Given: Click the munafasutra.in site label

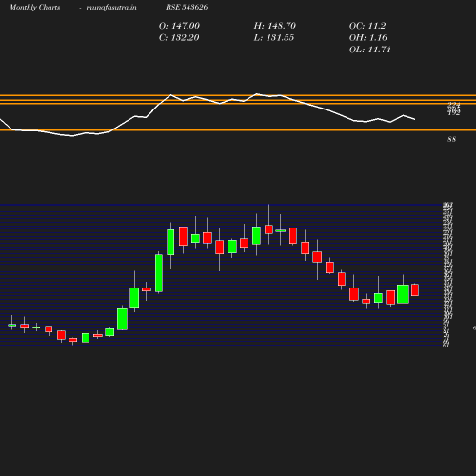Looking at the screenshot, I should coord(111,7).
